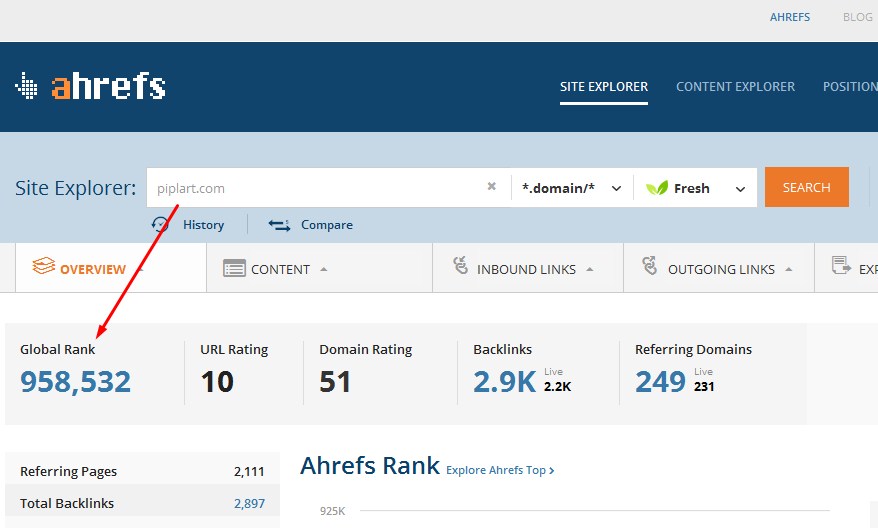Click the History clock icon
Screen dimensions: 878x528
(160, 225)
